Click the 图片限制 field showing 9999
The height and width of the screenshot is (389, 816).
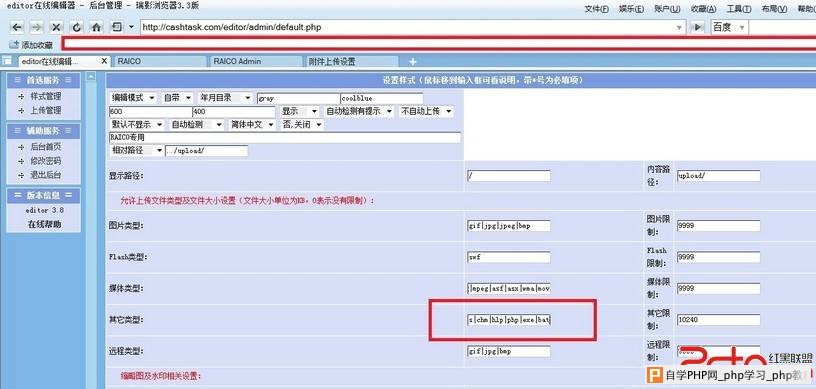(718, 225)
